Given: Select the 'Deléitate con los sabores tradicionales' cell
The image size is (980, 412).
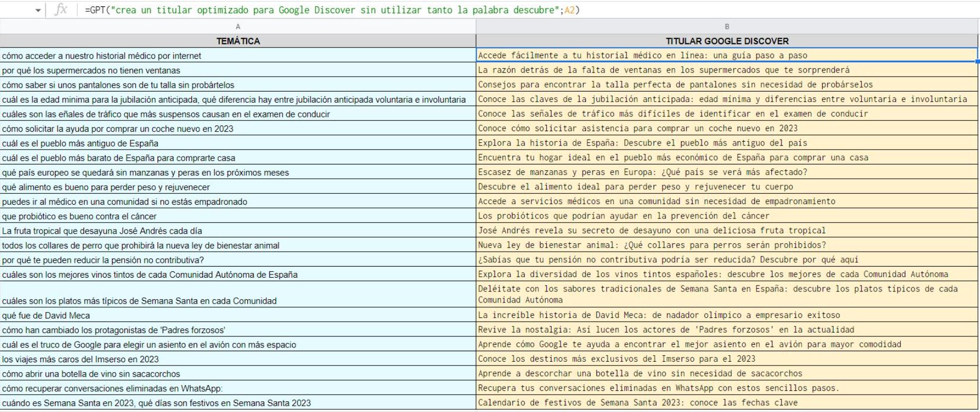Looking at the screenshot, I should click(x=727, y=295).
